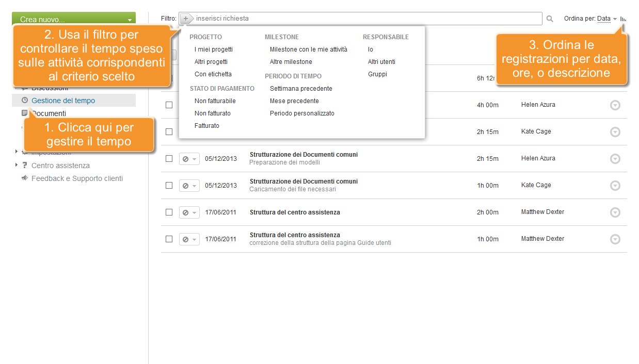Image resolution: width=639 pixels, height=364 pixels.
Task: Open Documenti in sidebar
Action: 49,113
